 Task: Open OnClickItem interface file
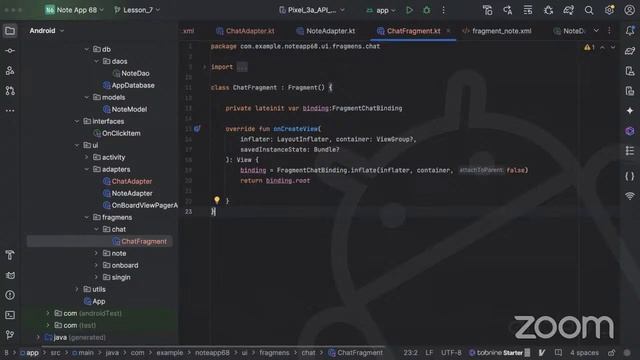[117, 133]
